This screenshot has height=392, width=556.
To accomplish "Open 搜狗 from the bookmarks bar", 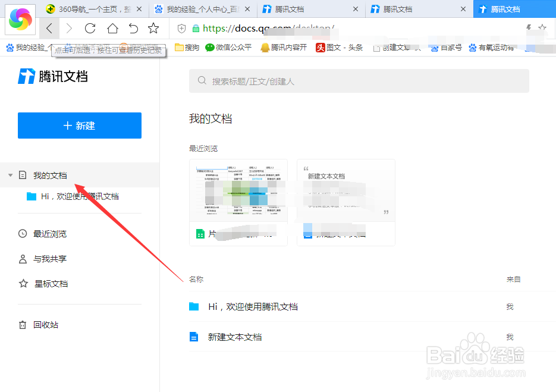I will [x=186, y=47].
